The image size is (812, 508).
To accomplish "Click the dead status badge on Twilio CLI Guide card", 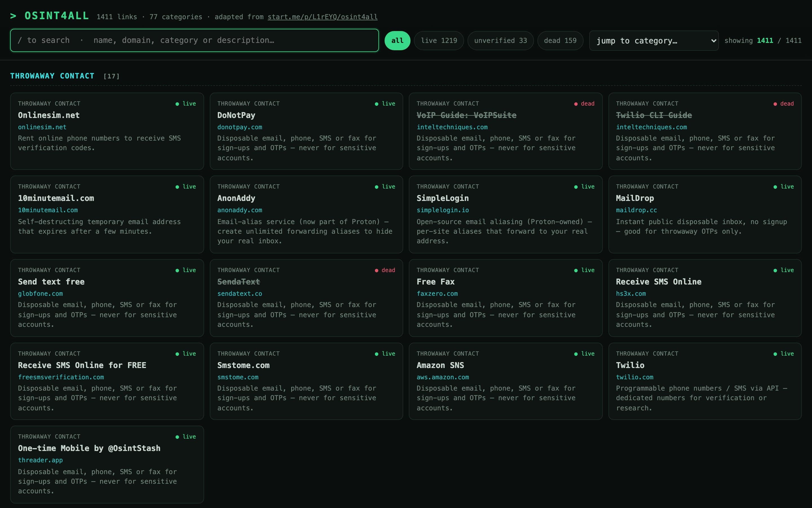I will 784,104.
